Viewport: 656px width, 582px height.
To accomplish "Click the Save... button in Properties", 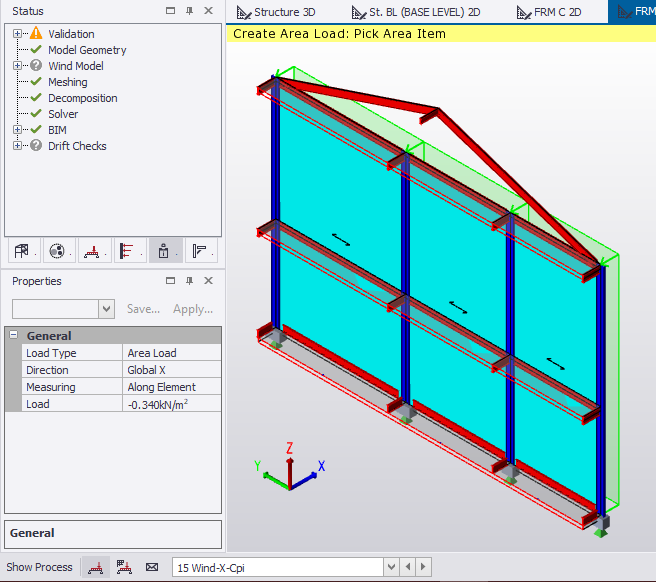I will tap(144, 309).
